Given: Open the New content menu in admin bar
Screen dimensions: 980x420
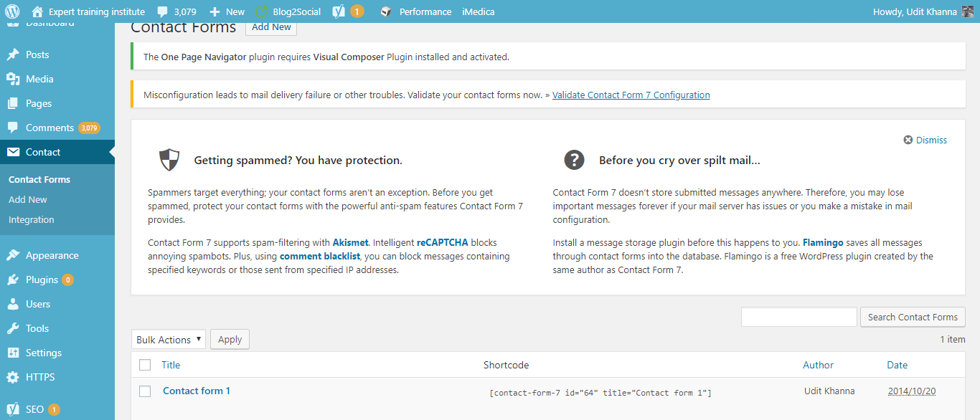Looking at the screenshot, I should [x=227, y=11].
